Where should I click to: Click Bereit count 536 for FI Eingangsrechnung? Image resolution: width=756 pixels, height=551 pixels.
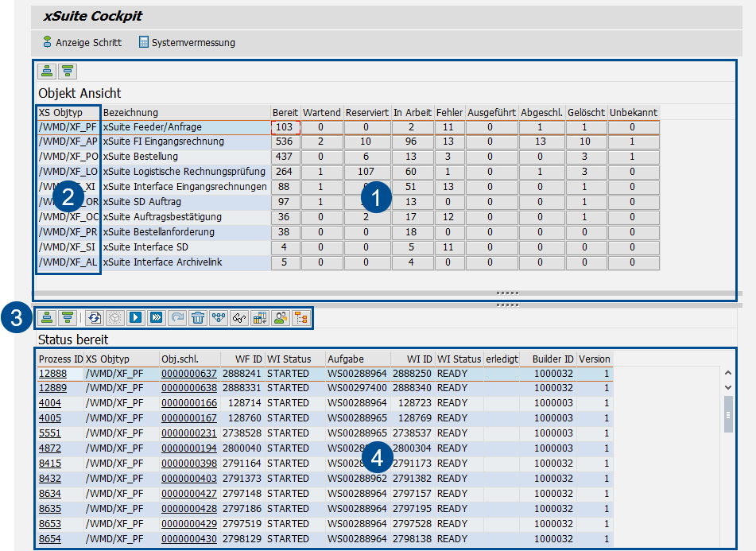pyautogui.click(x=284, y=142)
